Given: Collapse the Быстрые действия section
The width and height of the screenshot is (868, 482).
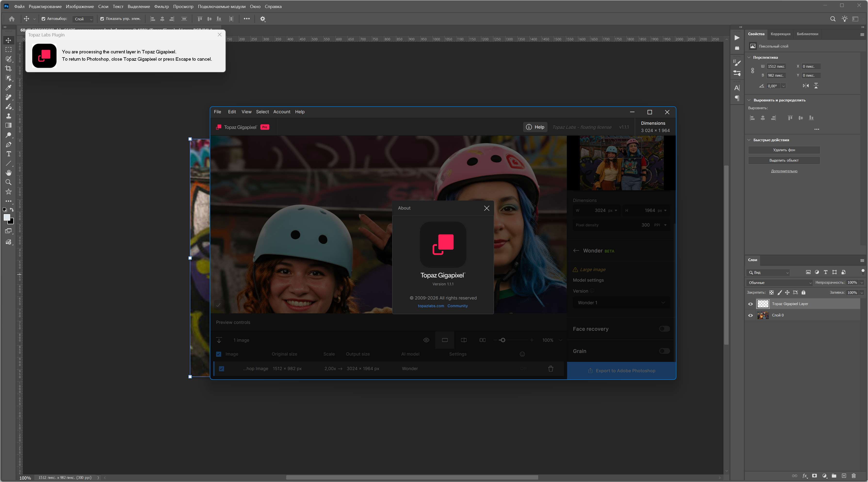Looking at the screenshot, I should pos(749,140).
